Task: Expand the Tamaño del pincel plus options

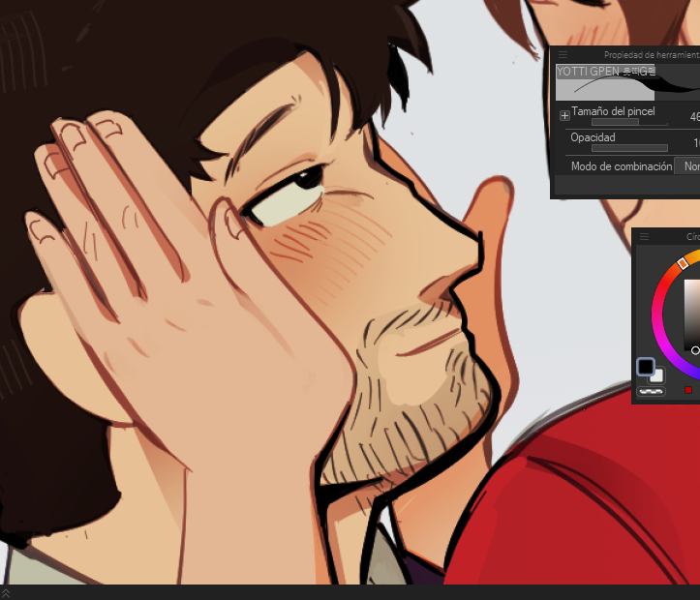Action: (x=564, y=115)
